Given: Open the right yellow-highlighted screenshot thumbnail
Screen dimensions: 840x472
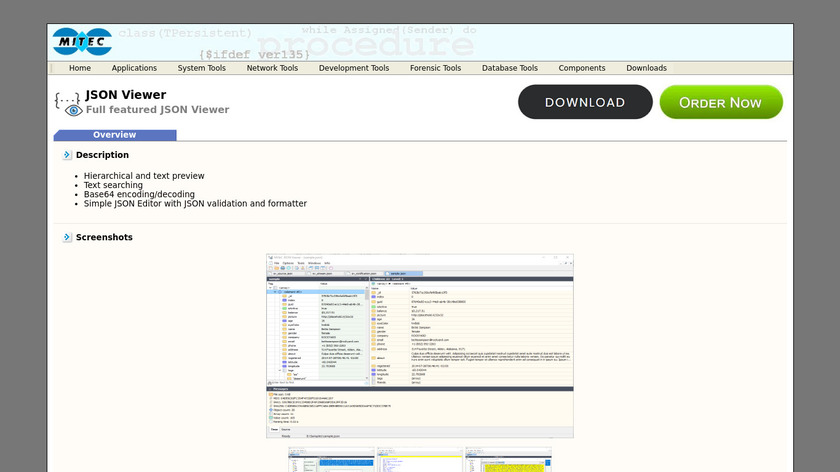Looking at the screenshot, I should tap(507, 460).
